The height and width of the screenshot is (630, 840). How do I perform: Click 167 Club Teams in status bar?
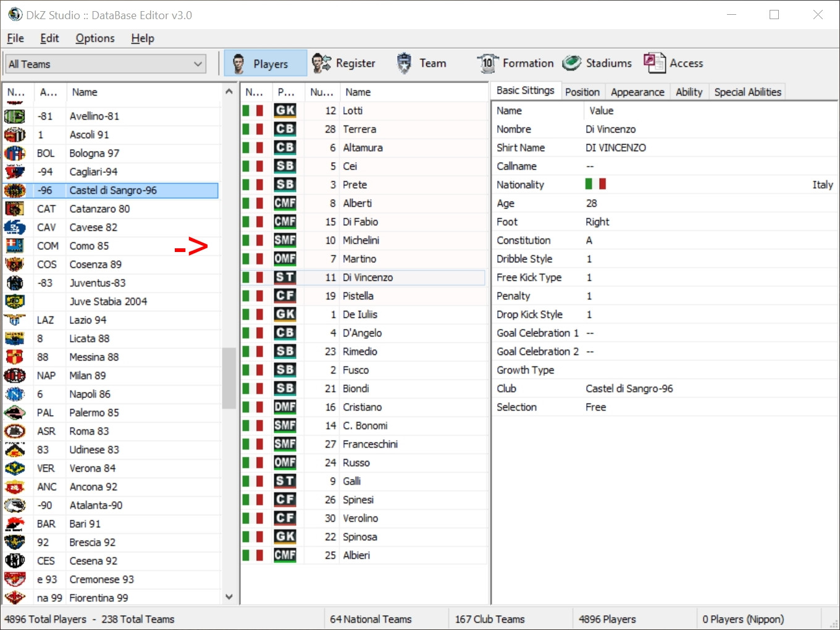point(490,619)
